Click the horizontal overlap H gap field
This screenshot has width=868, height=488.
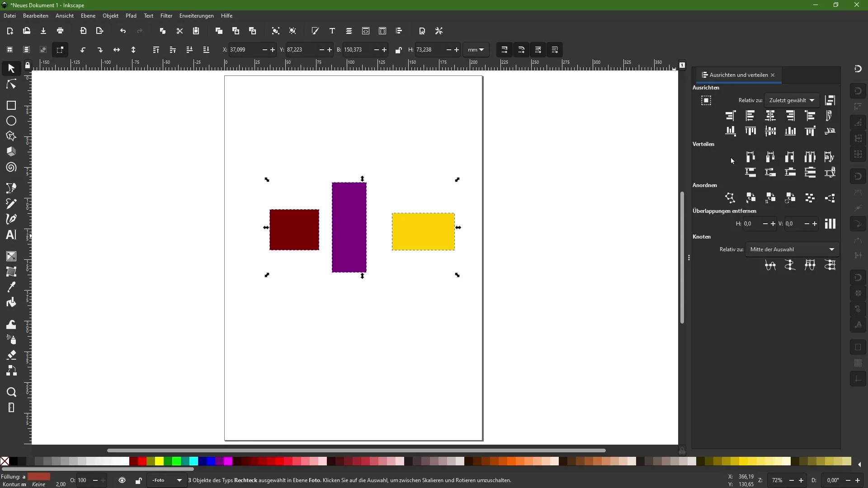pos(752,224)
